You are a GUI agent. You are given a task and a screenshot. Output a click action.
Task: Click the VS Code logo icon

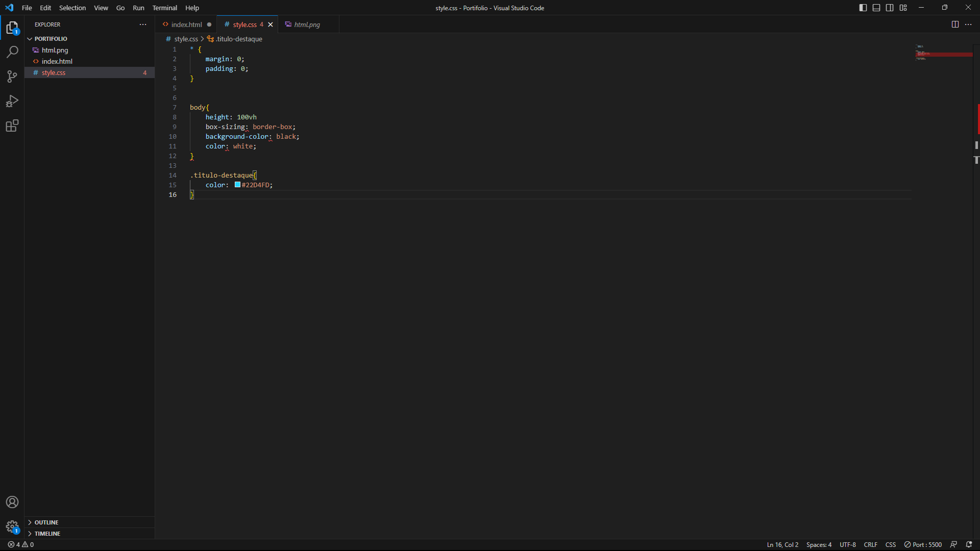point(9,8)
